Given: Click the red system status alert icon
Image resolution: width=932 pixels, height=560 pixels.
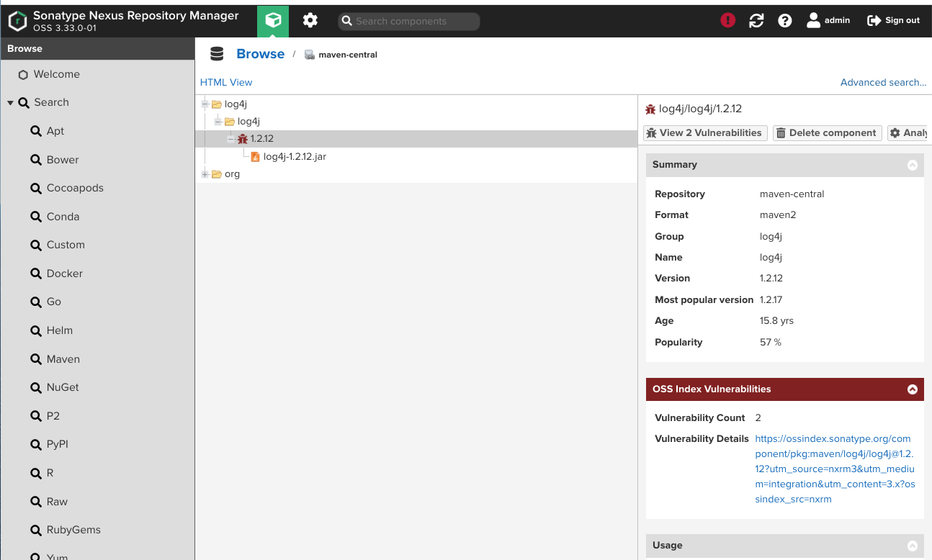Looking at the screenshot, I should 727,21.
